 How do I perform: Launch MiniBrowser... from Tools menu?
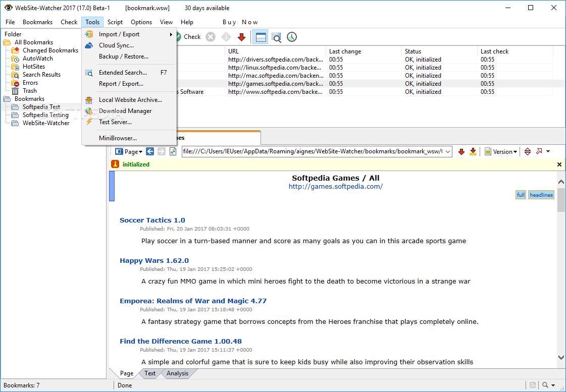click(x=129, y=138)
